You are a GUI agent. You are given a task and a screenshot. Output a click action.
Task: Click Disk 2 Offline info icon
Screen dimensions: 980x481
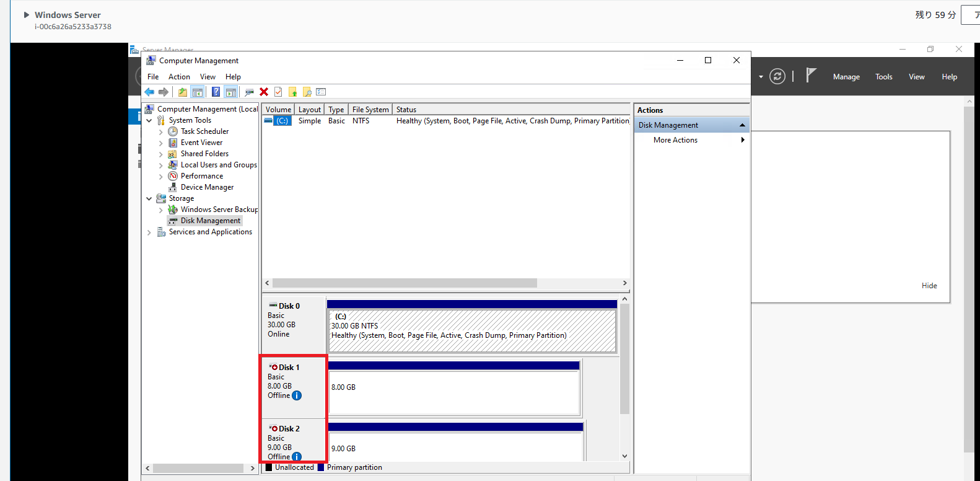pos(297,457)
